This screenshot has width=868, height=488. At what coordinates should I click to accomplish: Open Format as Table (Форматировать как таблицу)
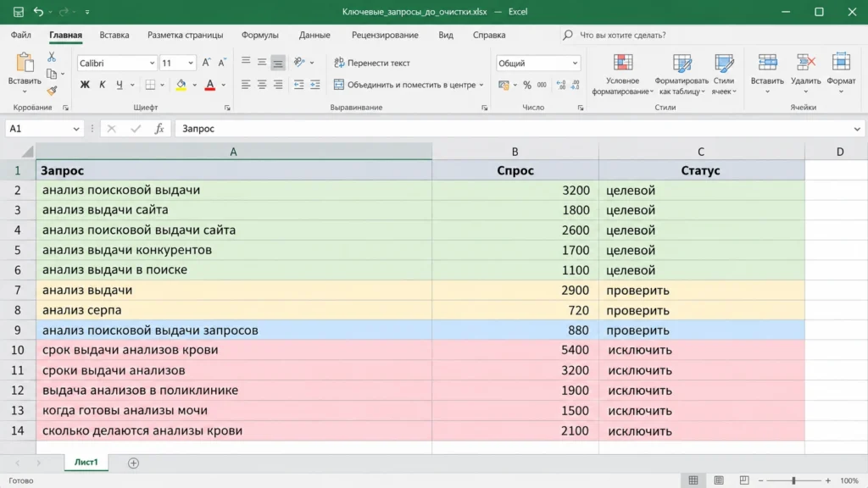coord(682,75)
